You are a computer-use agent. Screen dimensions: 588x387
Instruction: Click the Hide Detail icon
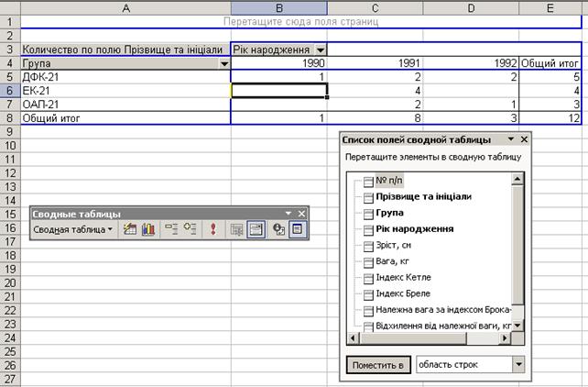click(x=171, y=229)
